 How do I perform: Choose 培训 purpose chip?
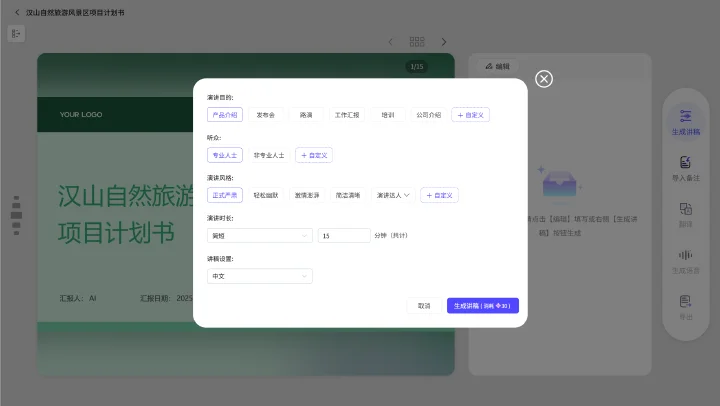click(x=388, y=115)
